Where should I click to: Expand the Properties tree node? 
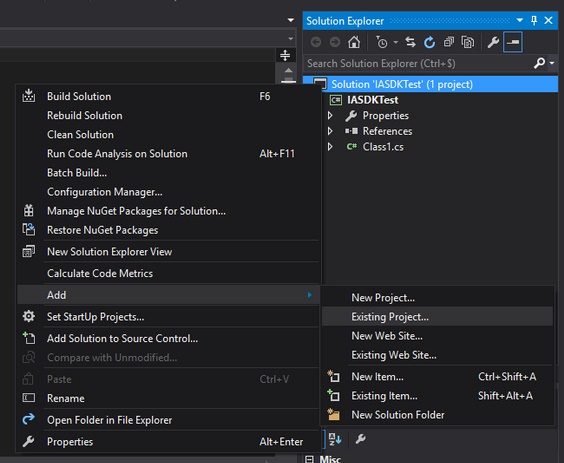[330, 115]
